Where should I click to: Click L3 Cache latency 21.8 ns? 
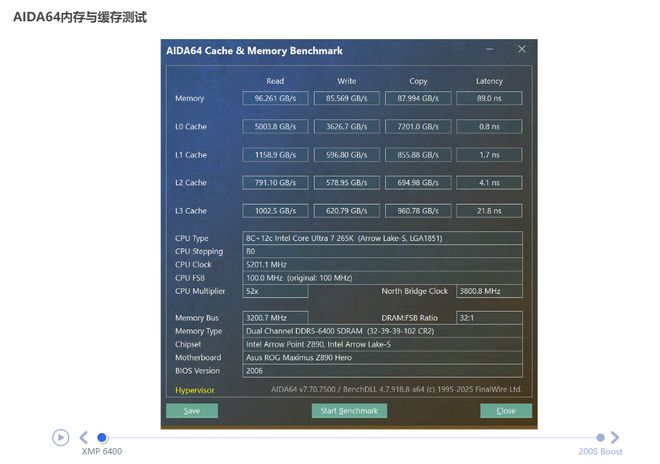tap(489, 211)
